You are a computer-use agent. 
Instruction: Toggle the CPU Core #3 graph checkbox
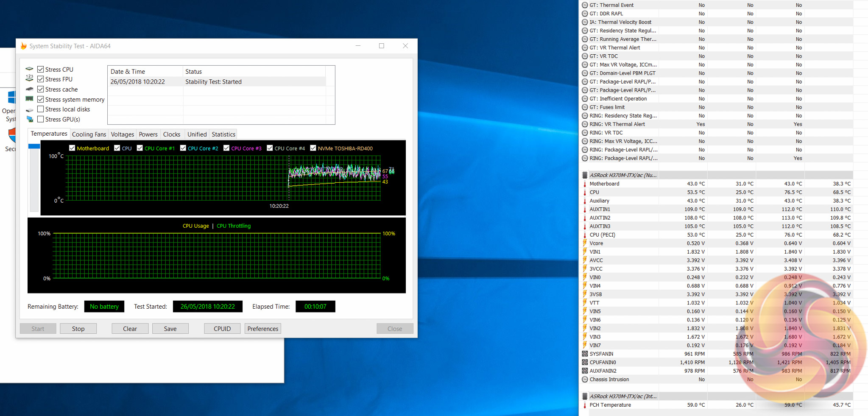click(x=226, y=148)
